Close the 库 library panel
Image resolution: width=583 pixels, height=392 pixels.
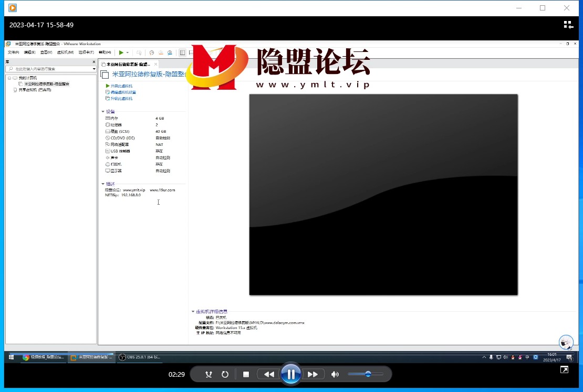pyautogui.click(x=93, y=62)
